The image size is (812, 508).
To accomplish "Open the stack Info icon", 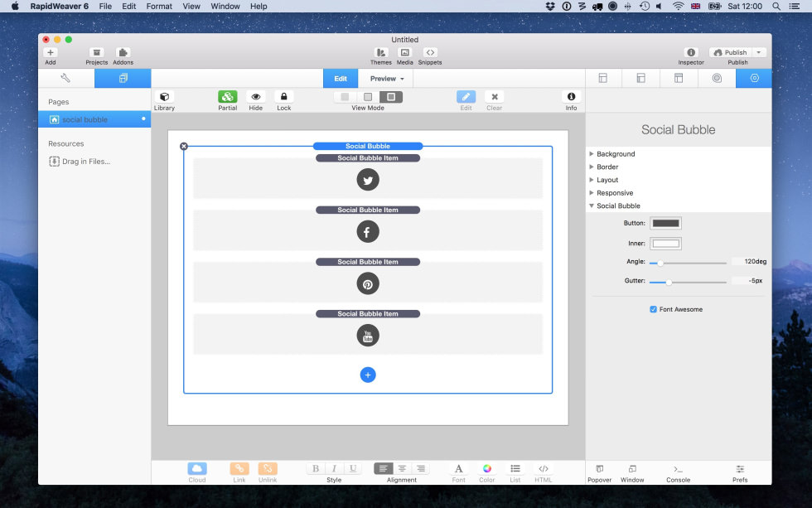I will [x=571, y=97].
